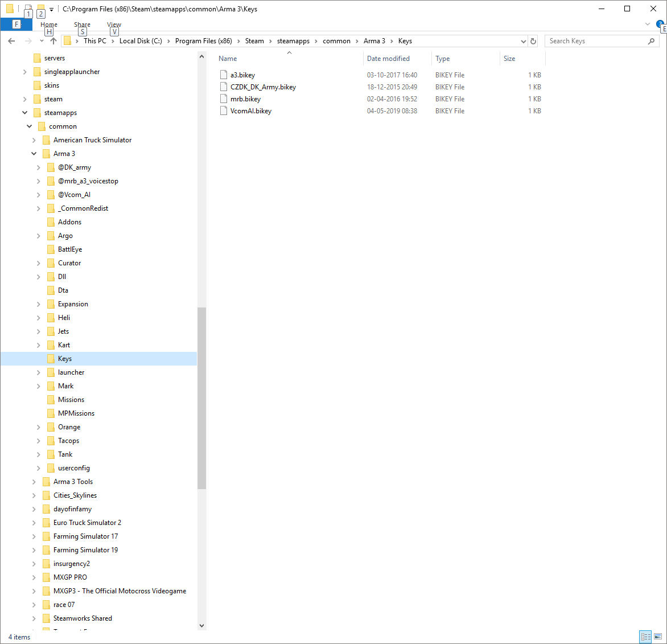Click the search magnifier icon

[651, 42]
